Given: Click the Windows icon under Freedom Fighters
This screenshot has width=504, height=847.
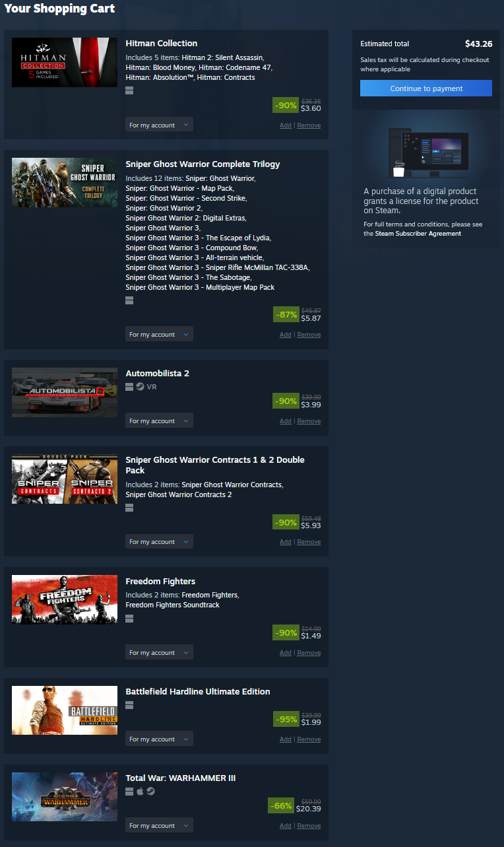Looking at the screenshot, I should click(x=129, y=619).
